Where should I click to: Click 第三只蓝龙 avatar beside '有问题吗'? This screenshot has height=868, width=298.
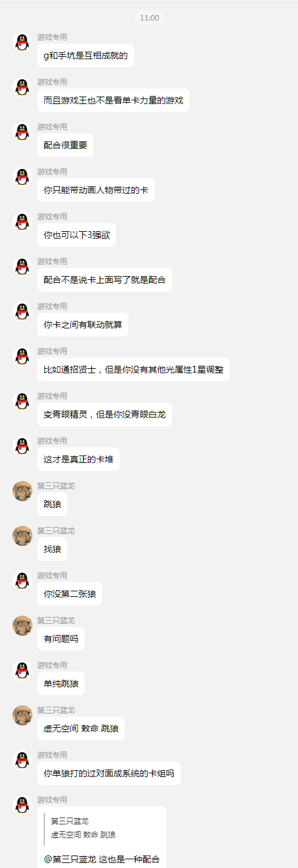[22, 626]
